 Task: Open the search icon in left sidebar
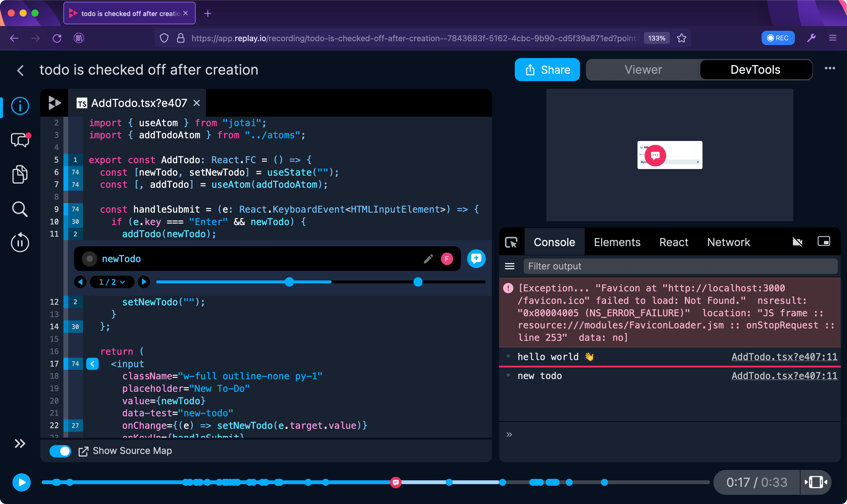pos(20,209)
